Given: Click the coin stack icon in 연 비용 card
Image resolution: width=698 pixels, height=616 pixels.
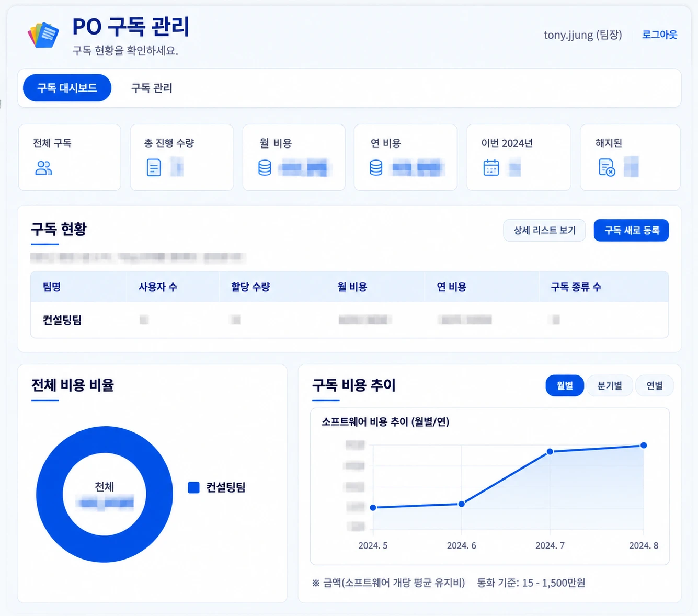Looking at the screenshot, I should (376, 168).
